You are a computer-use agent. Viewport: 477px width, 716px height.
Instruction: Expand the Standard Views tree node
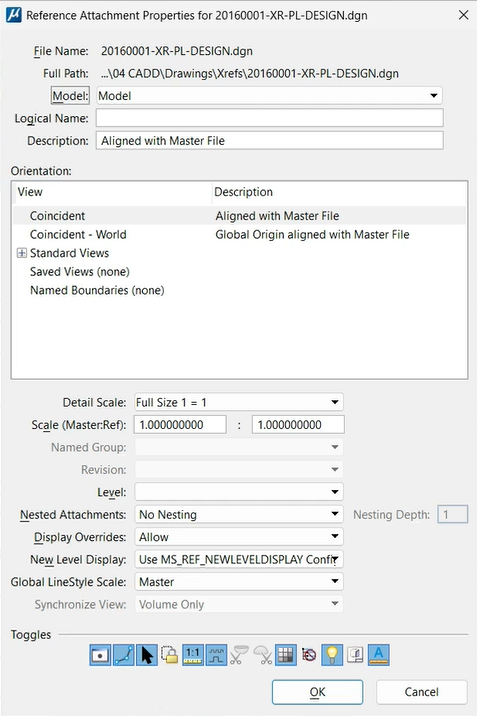click(21, 253)
